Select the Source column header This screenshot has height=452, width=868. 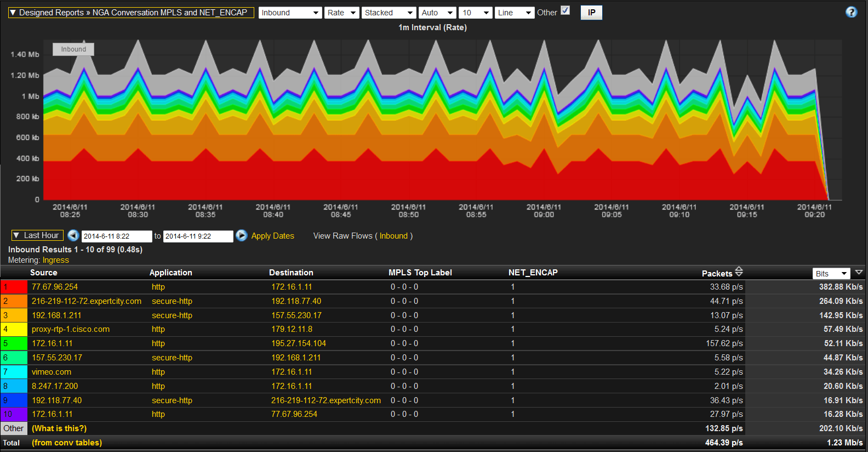pyautogui.click(x=44, y=273)
